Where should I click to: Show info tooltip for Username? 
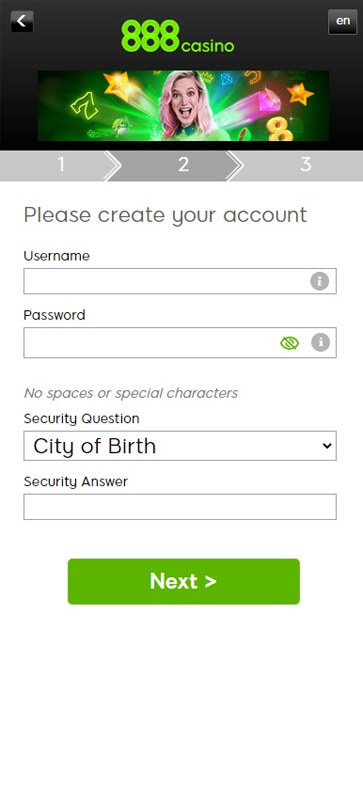(x=319, y=281)
